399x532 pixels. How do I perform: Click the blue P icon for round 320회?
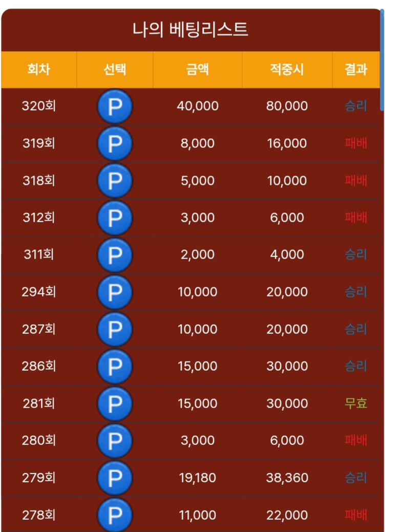115,106
